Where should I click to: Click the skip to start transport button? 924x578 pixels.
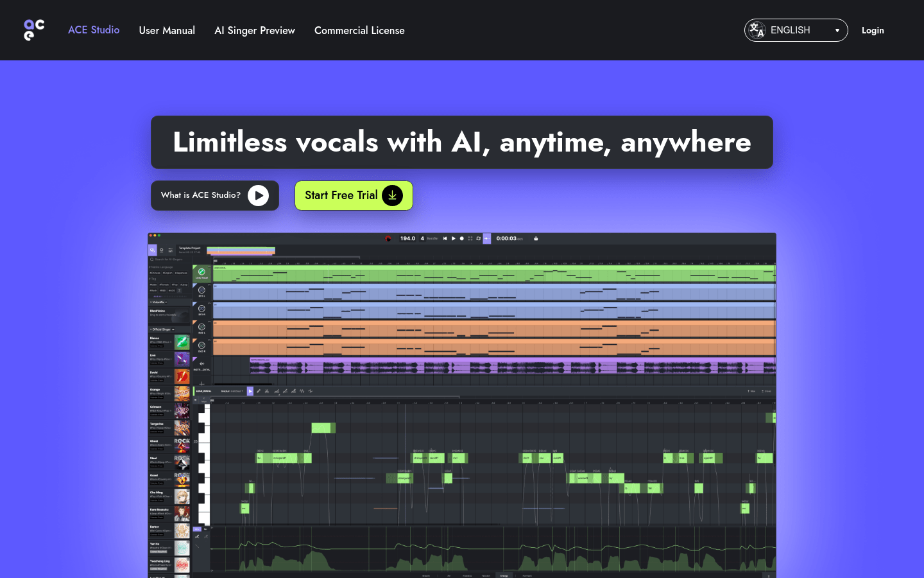click(445, 238)
